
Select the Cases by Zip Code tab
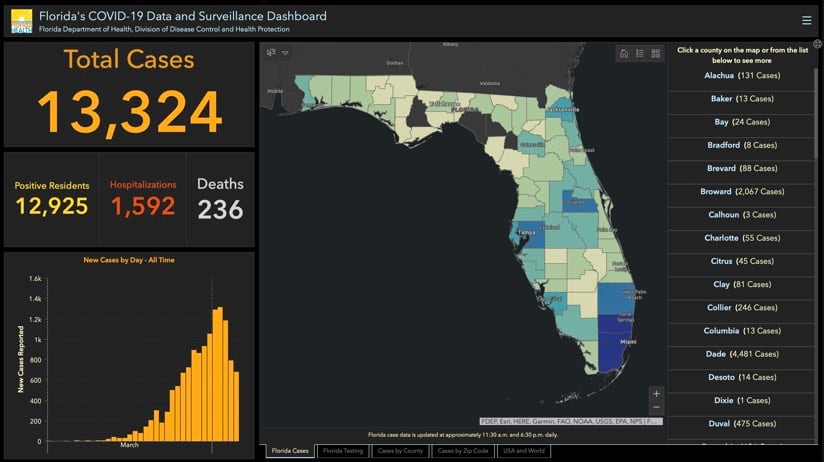click(x=462, y=451)
